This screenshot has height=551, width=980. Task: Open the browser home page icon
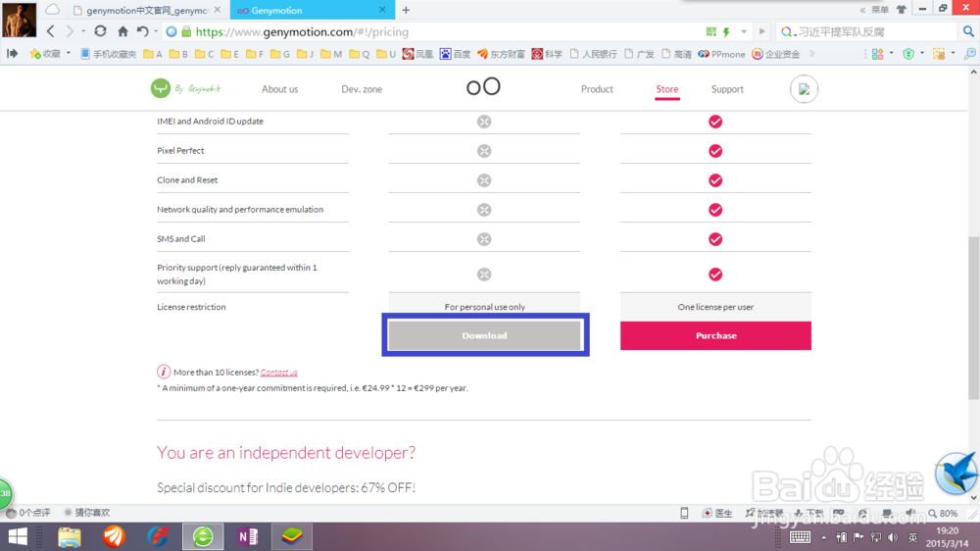[122, 31]
